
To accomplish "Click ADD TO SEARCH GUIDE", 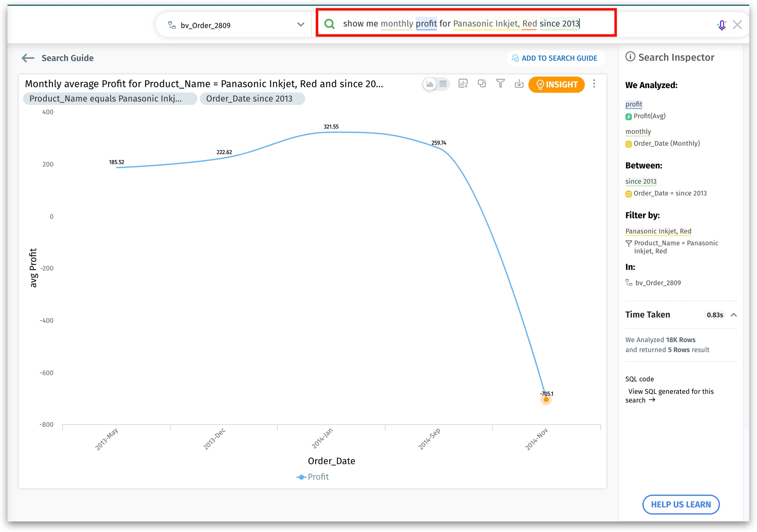I will click(556, 58).
